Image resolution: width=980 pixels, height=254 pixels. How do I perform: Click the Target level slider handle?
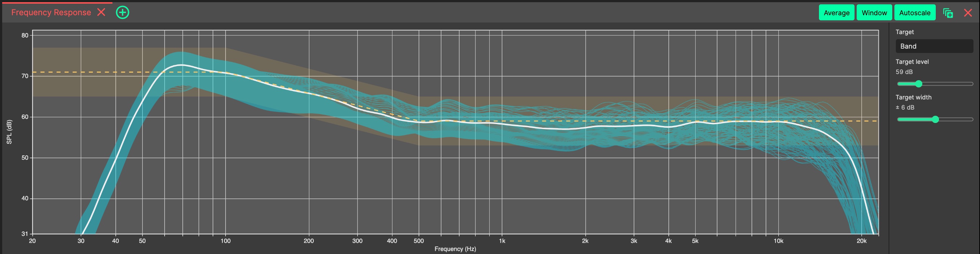[x=919, y=84]
